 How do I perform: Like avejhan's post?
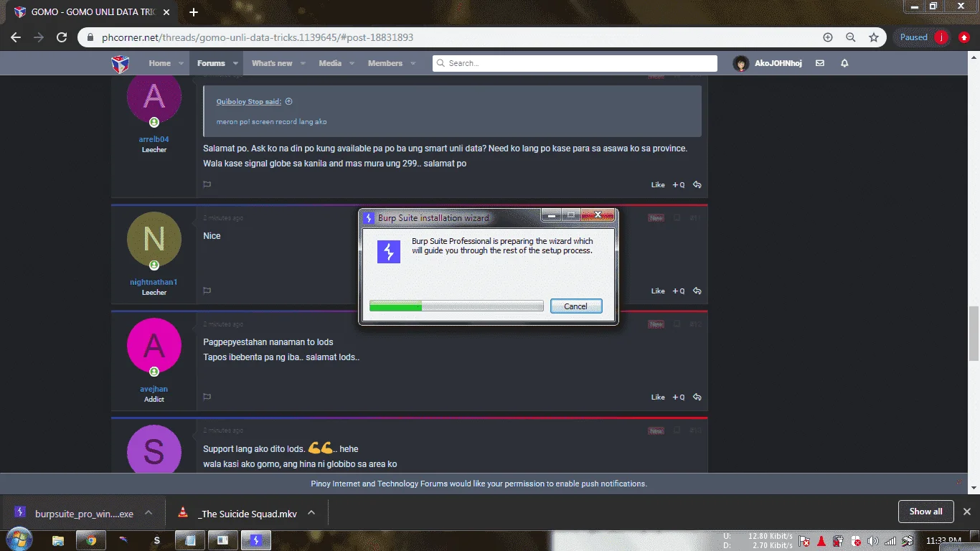click(658, 397)
